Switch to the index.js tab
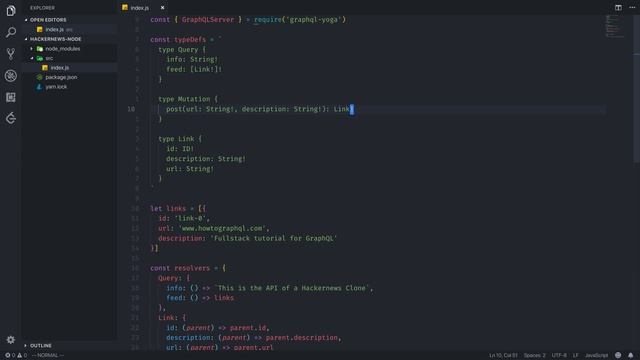640x360 pixels. [x=140, y=8]
